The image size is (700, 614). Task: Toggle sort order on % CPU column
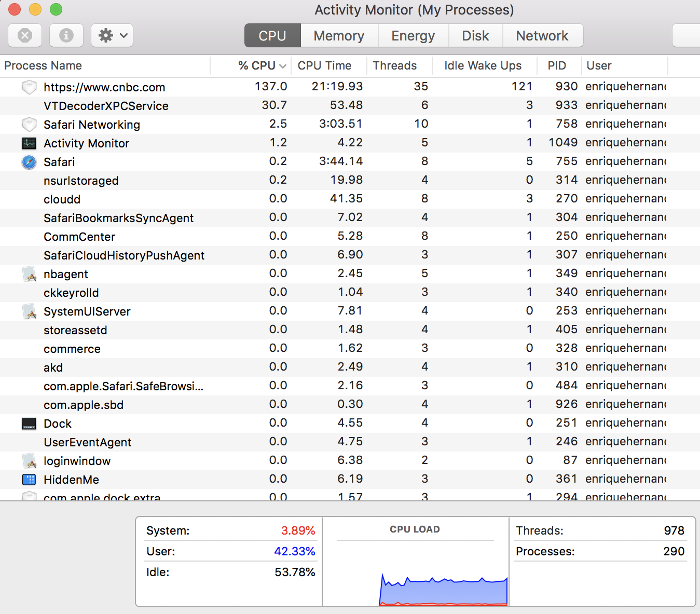[x=257, y=65]
